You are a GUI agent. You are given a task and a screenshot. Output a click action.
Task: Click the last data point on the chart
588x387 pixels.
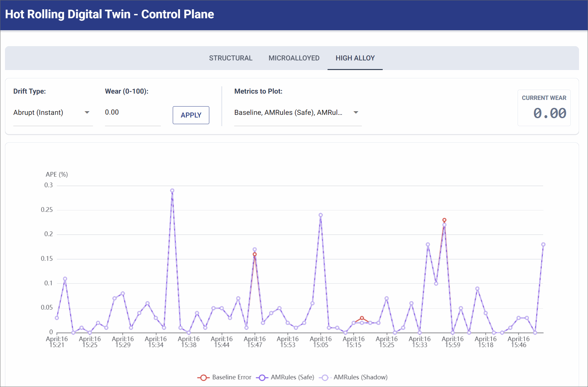click(543, 245)
